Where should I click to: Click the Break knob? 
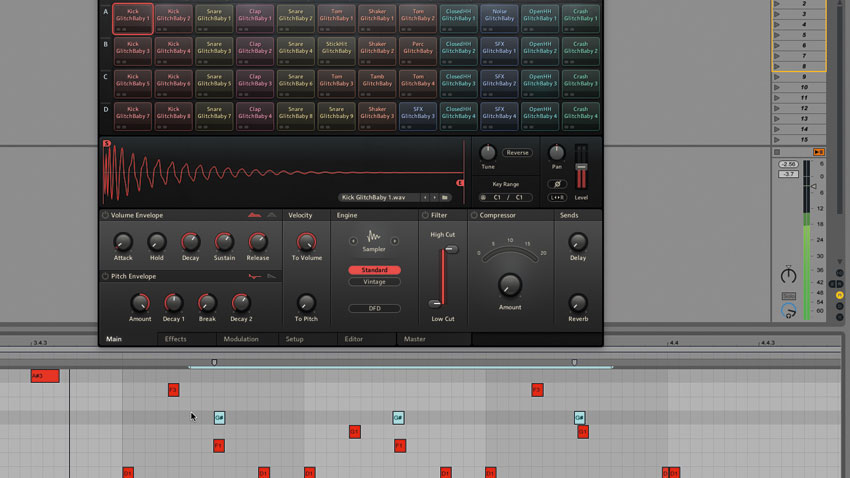[207, 303]
